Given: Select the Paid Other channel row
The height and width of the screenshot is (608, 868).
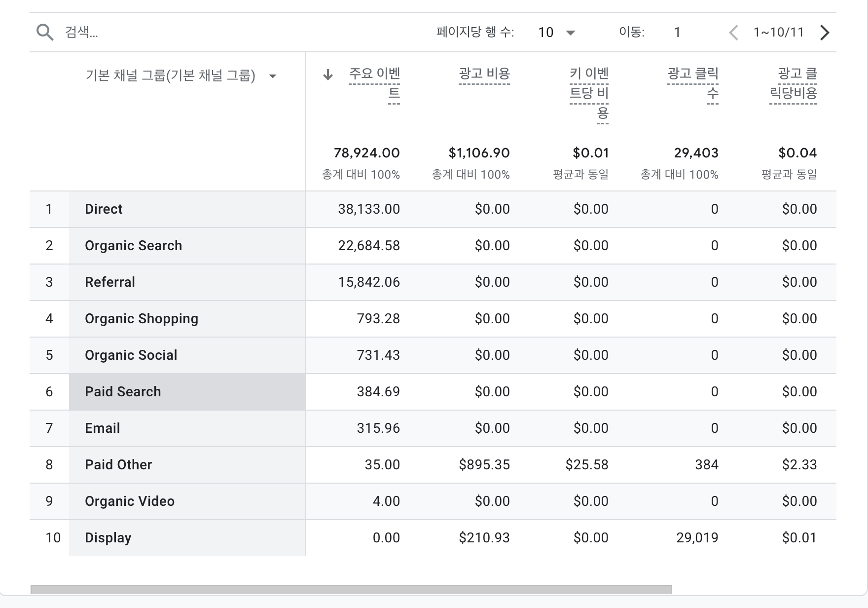Looking at the screenshot, I should click(433, 465).
